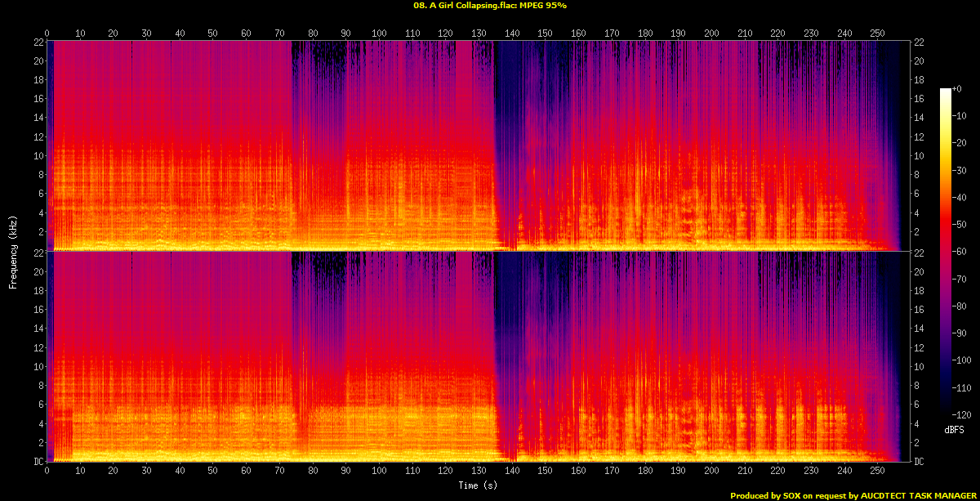This screenshot has width=980, height=501.
Task: Select the 'Time (s)' axis label
Action: point(479,485)
